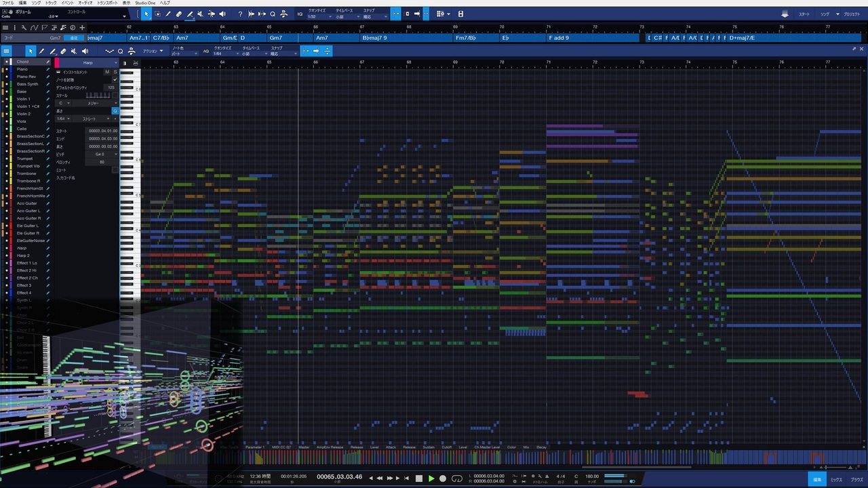
Task: Open the 1/64 length dropdown in inspector
Action: (64, 119)
